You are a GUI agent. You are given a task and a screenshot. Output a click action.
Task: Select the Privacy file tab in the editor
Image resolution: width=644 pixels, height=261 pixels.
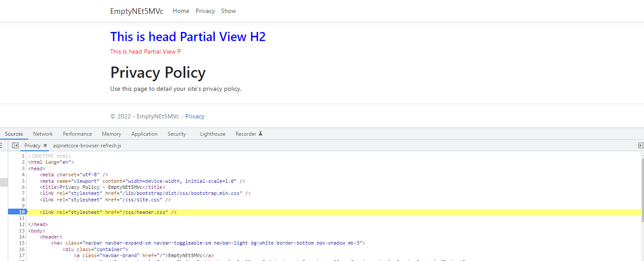click(x=32, y=146)
